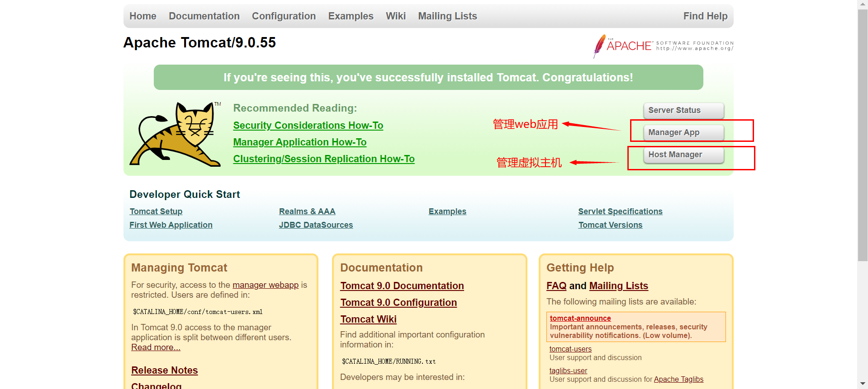This screenshot has width=868, height=389.
Task: Open Clustering/Session Replication How-To link
Action: click(x=324, y=159)
